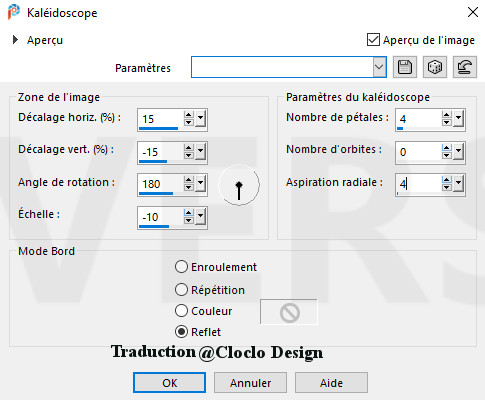Increase Nombre de pétales with up arrow

[x=447, y=115]
